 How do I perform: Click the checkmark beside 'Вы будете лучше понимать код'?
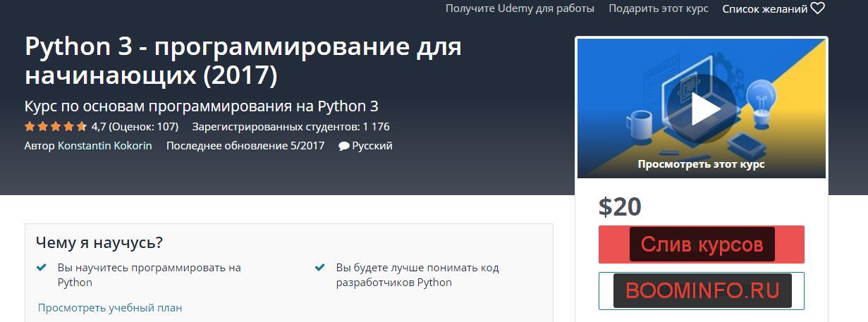(320, 268)
